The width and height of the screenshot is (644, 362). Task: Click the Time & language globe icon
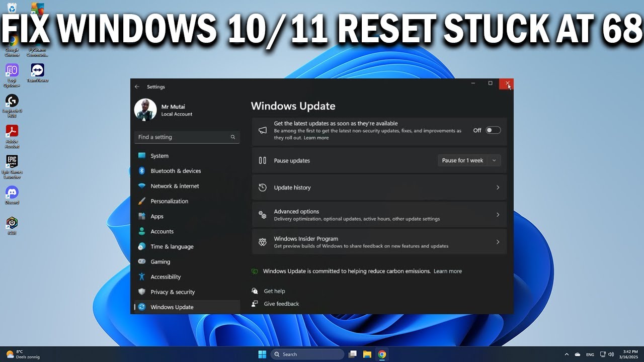pos(142,246)
